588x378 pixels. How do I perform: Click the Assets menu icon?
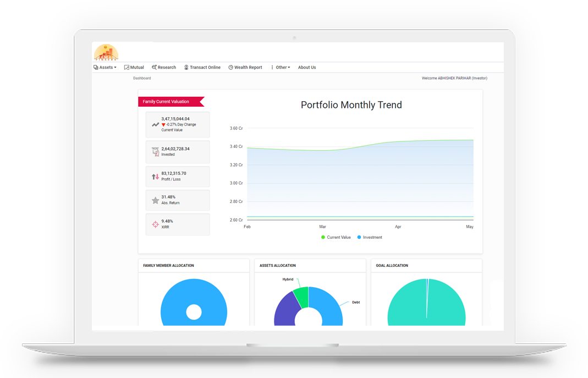click(96, 68)
